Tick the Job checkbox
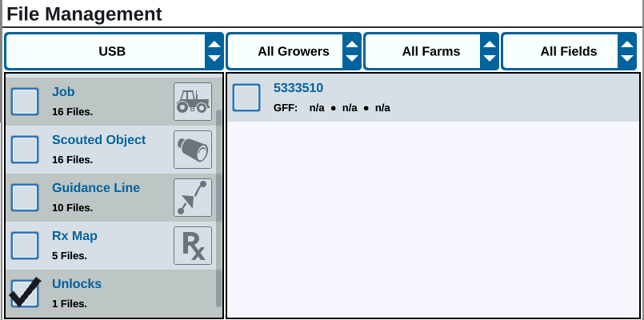Viewport: 644px width, 320px height. pos(26,102)
